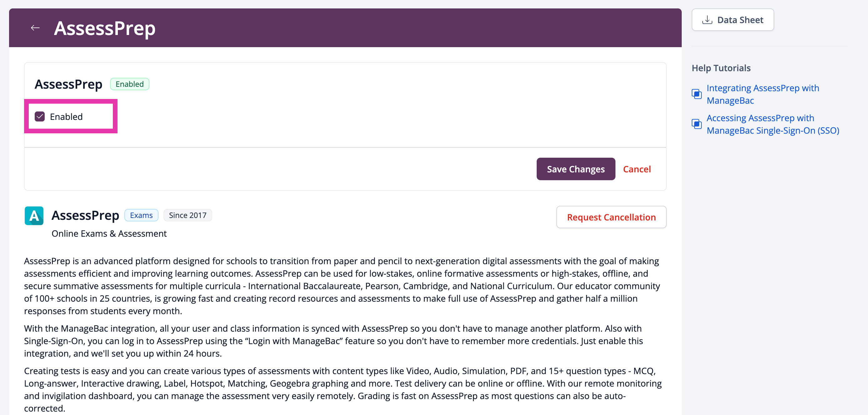
Task: Download the Data Sheet
Action: (x=733, y=20)
